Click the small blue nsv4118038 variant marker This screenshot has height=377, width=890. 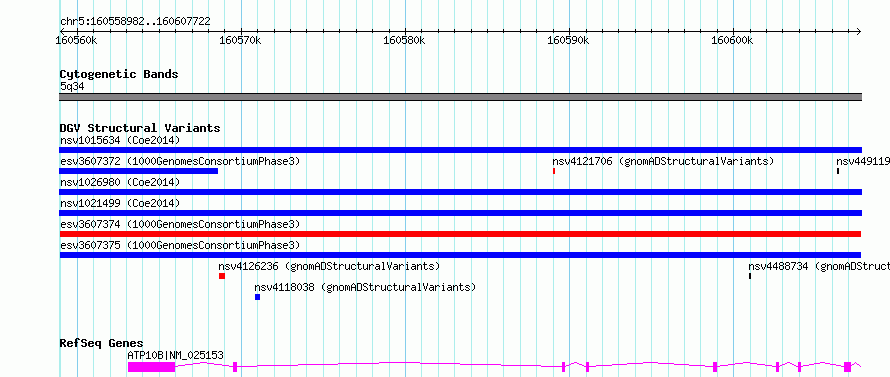coord(258,297)
